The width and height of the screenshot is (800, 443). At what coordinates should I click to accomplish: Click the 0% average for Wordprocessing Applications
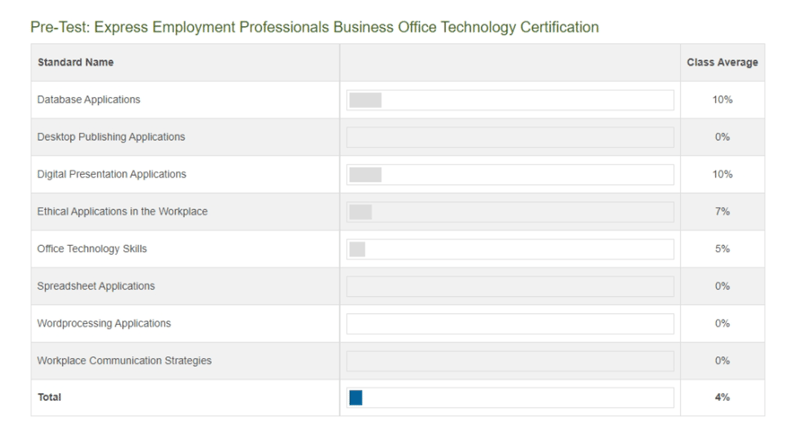(722, 323)
